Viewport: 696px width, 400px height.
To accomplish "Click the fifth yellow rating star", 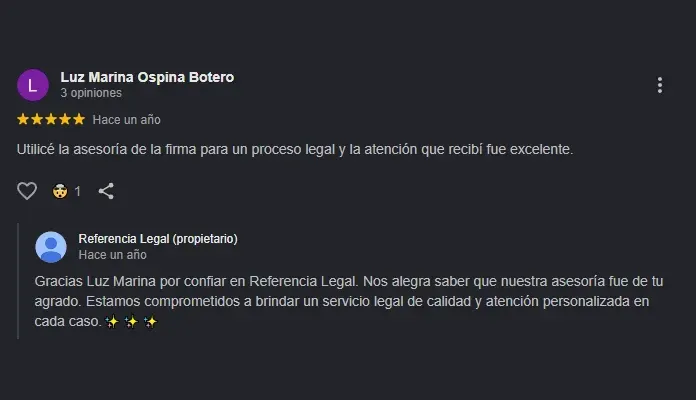I will click(79, 119).
